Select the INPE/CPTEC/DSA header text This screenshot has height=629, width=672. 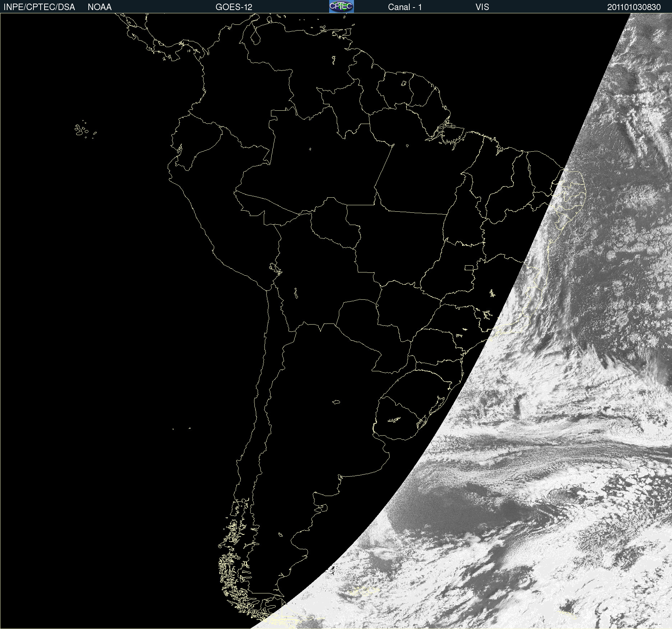39,7
